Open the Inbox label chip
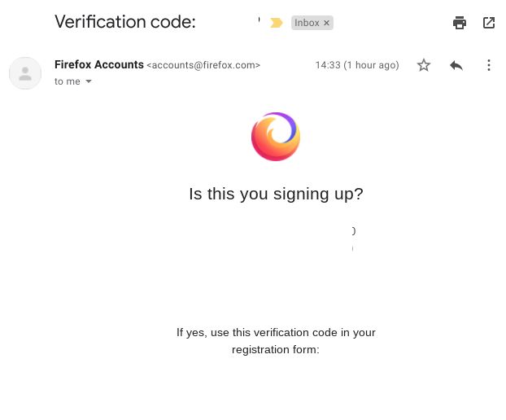 307,23
